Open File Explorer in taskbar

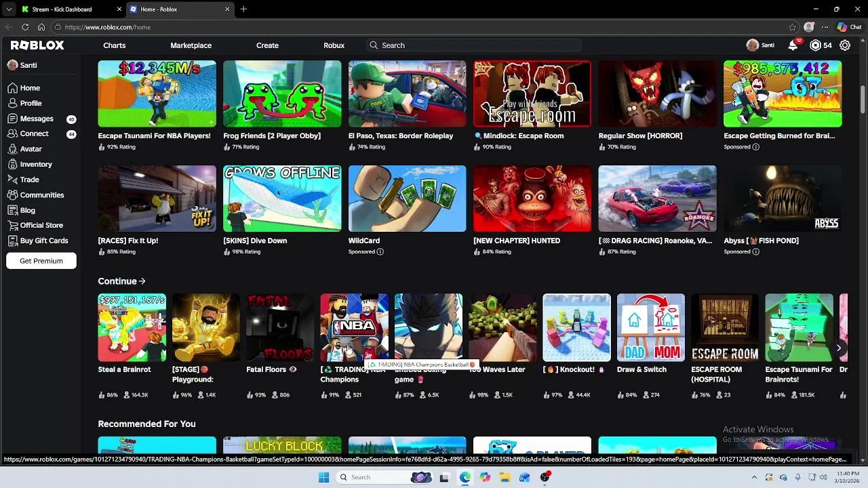[505, 477]
